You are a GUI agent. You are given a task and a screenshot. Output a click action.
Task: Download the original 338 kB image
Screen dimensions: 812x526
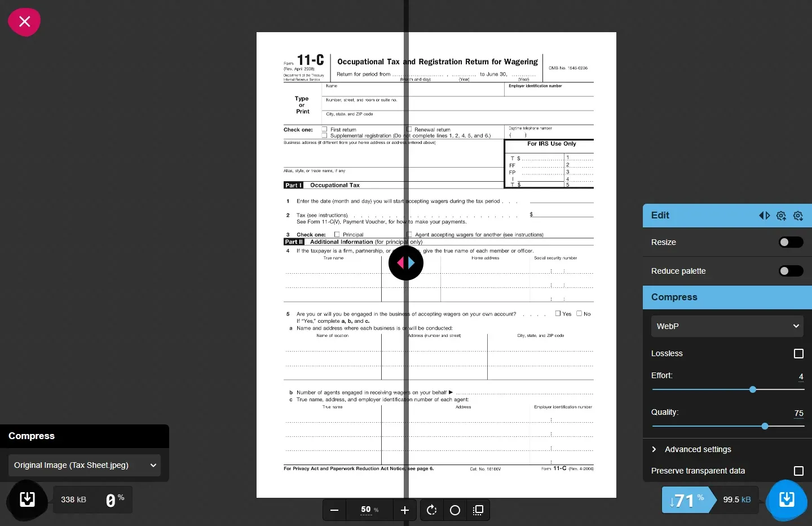click(27, 499)
